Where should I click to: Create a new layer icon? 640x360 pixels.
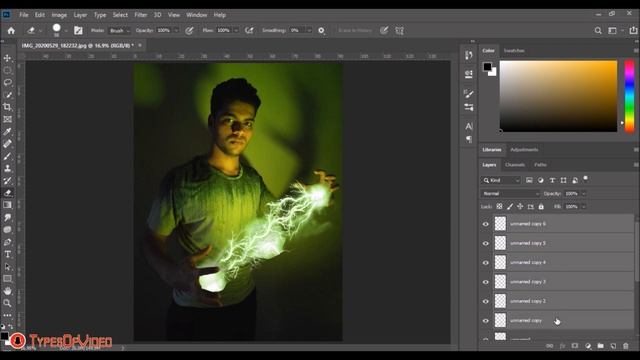coord(613,346)
